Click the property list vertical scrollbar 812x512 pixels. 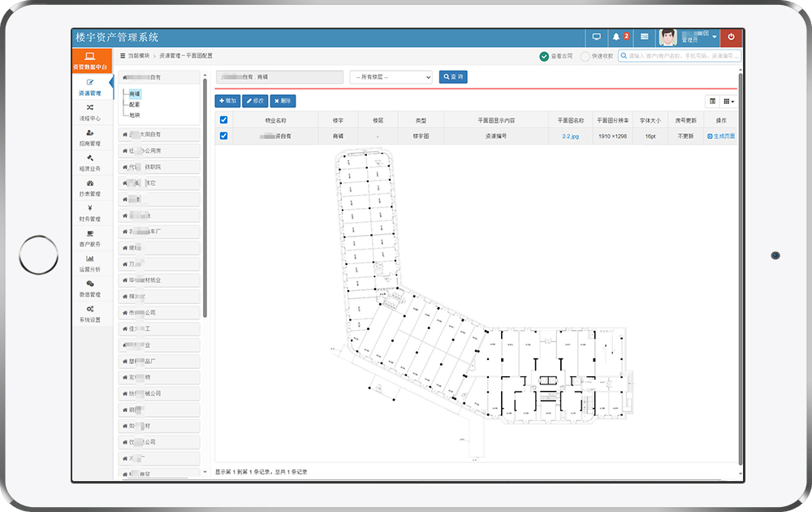[x=205, y=197]
